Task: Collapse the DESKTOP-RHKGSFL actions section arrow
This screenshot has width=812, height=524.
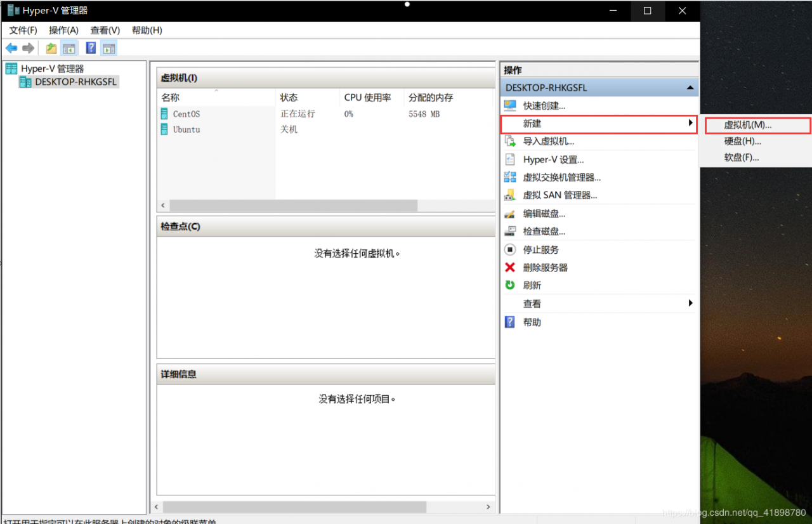Action: click(690, 88)
